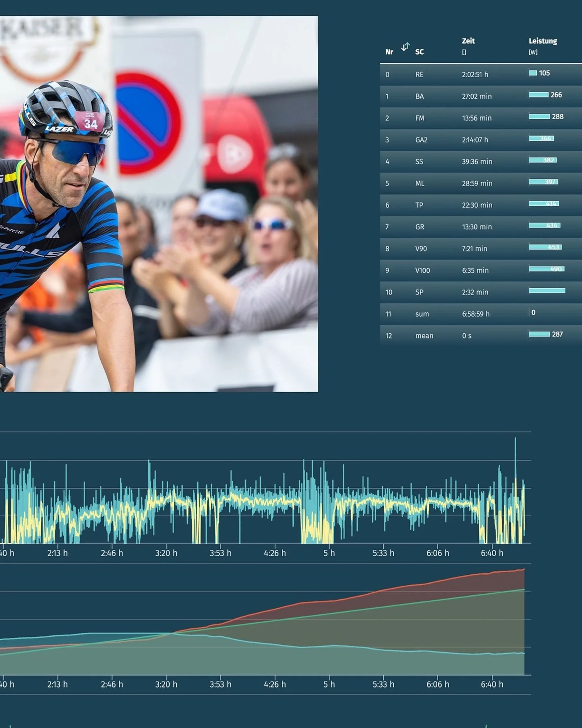582x728 pixels.
Task: Click the time value 39:36 min
Action: coord(477,162)
